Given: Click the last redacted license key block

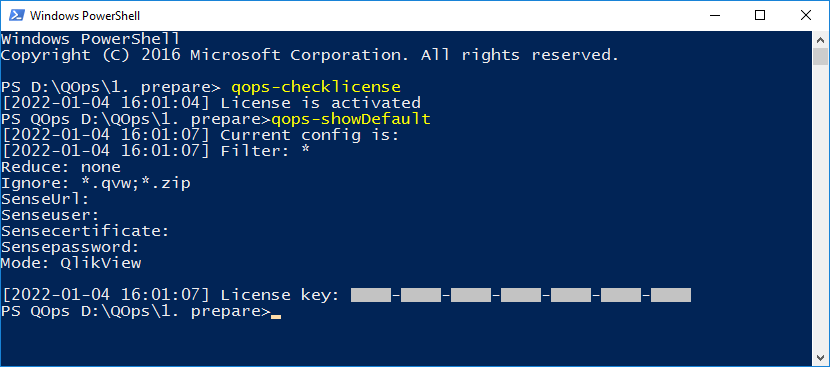Looking at the screenshot, I should click(x=671, y=295).
